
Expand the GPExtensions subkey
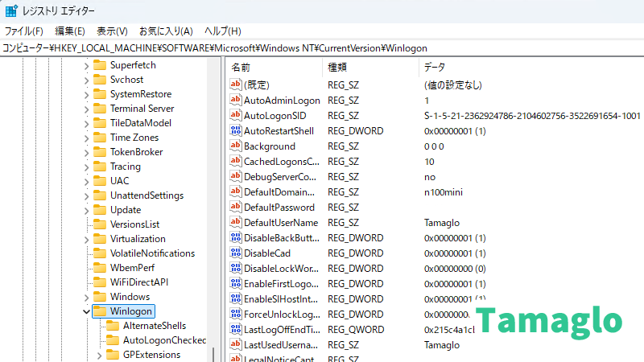pyautogui.click(x=99, y=356)
